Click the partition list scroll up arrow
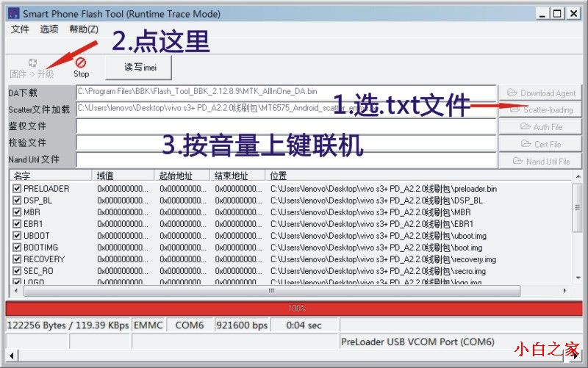This screenshot has width=588, height=368. click(x=578, y=176)
